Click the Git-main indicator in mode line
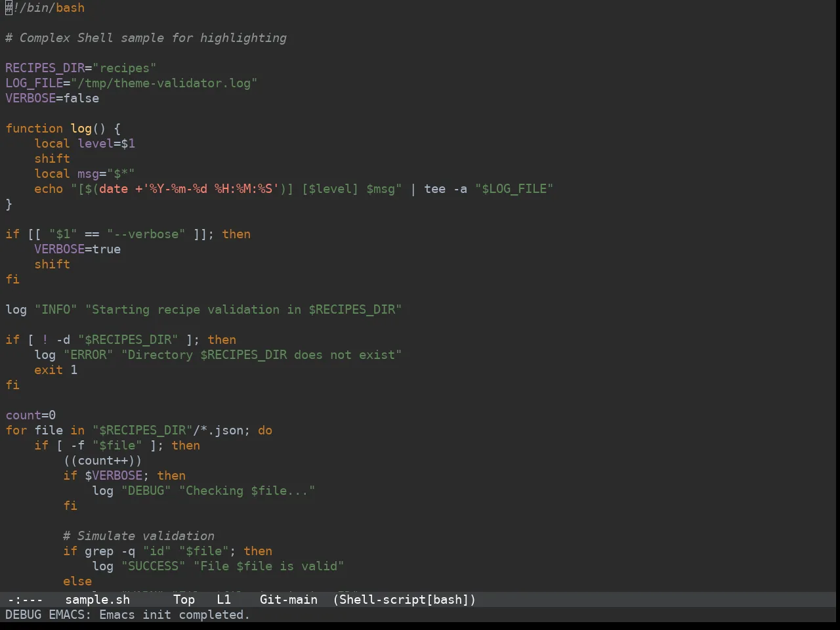The image size is (840, 630). coord(289,600)
